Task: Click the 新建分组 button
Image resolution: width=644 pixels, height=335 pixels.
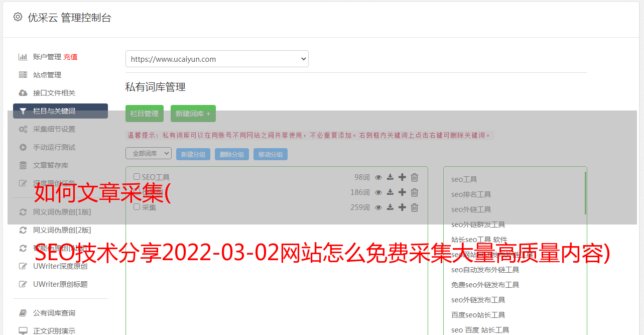Action: click(x=193, y=154)
